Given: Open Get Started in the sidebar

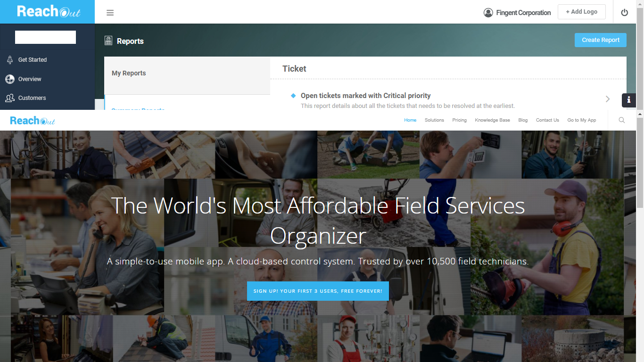Looking at the screenshot, I should [33, 60].
